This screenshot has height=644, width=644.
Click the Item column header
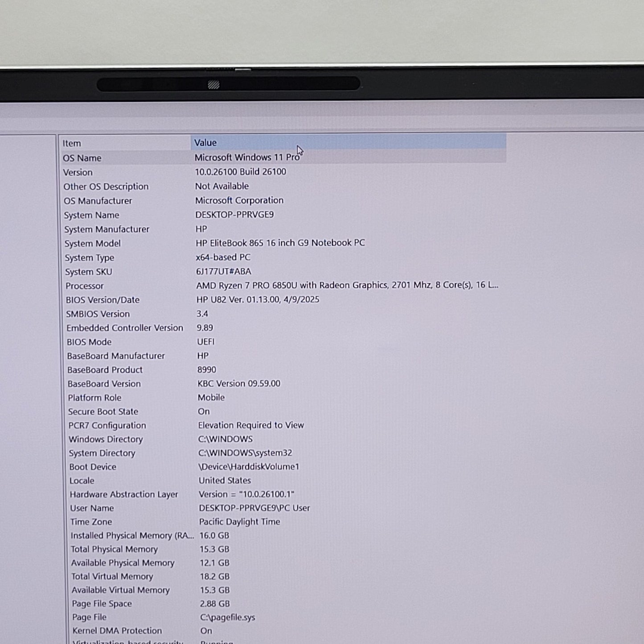[x=125, y=143]
